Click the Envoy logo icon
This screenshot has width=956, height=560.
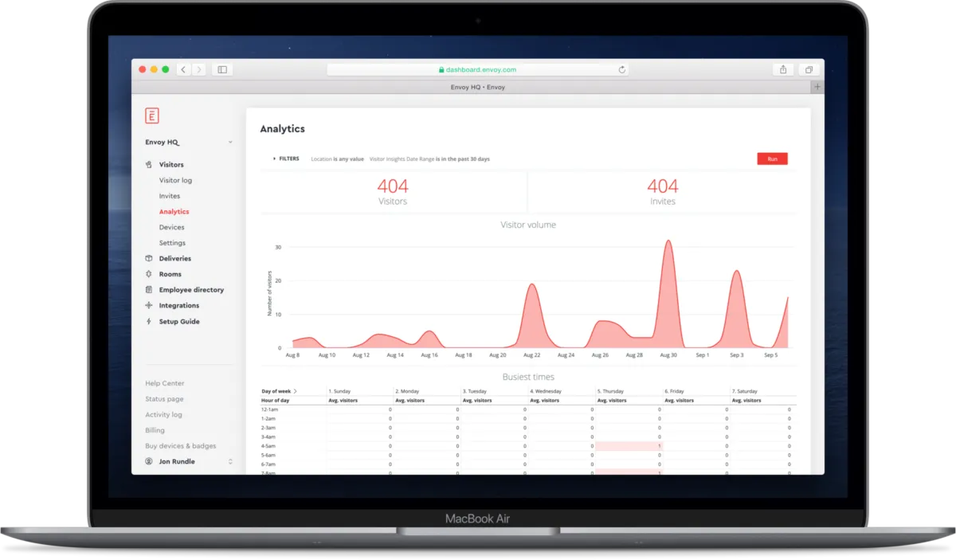151,116
